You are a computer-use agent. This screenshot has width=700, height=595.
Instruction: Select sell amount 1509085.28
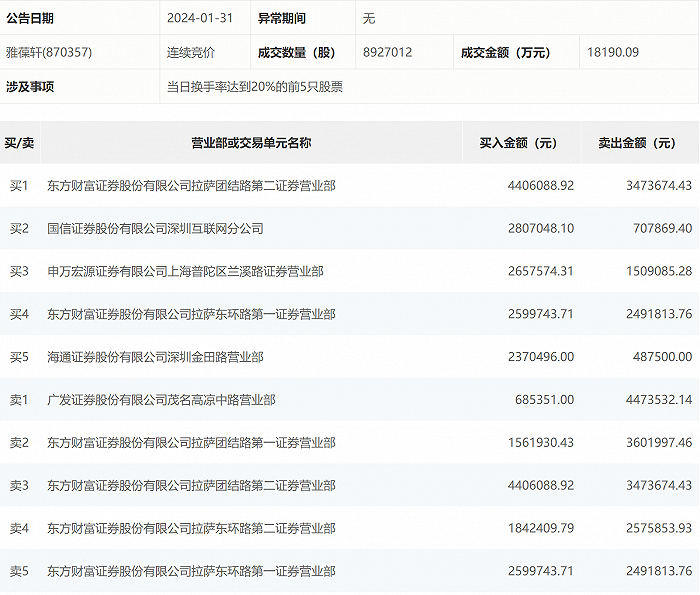point(659,271)
